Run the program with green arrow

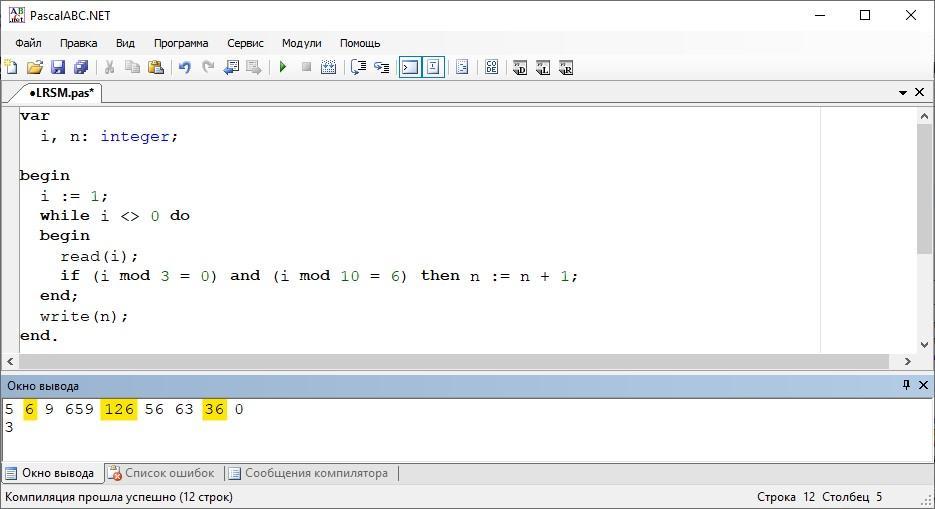click(283, 67)
